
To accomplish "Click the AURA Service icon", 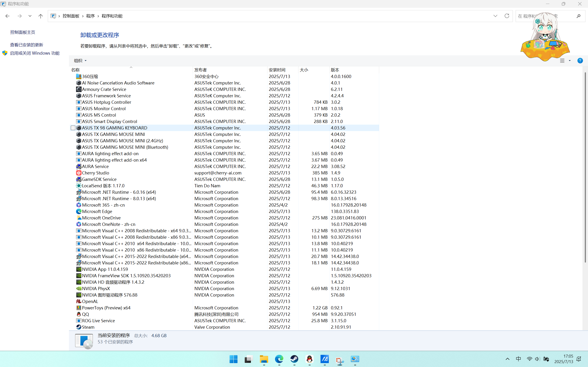I will click(x=79, y=166).
